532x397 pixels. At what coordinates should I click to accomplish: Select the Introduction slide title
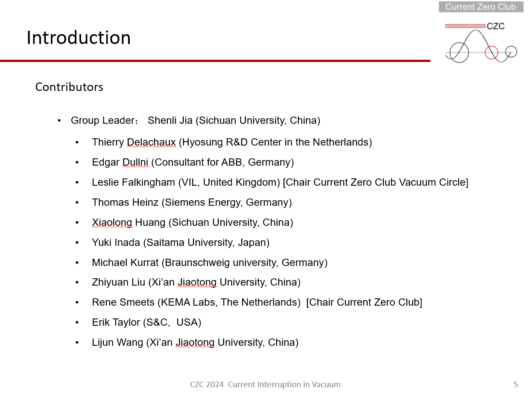(79, 38)
